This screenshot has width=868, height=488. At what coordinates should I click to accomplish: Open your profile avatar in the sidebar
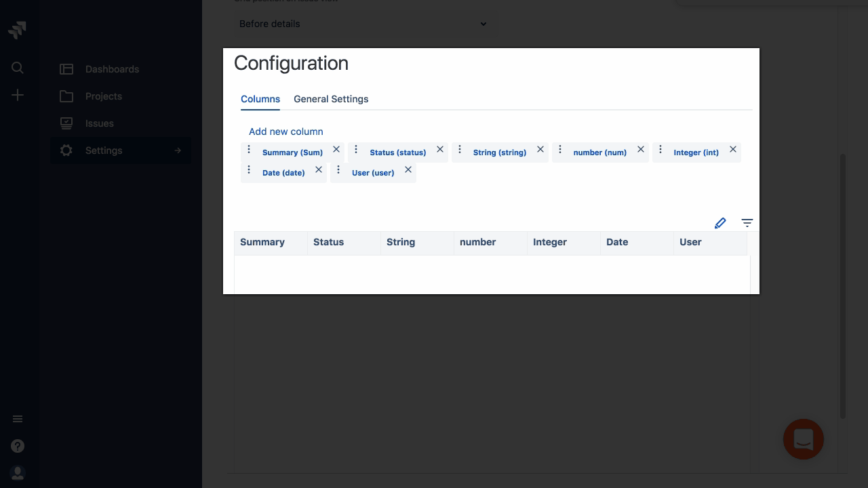[x=18, y=473]
